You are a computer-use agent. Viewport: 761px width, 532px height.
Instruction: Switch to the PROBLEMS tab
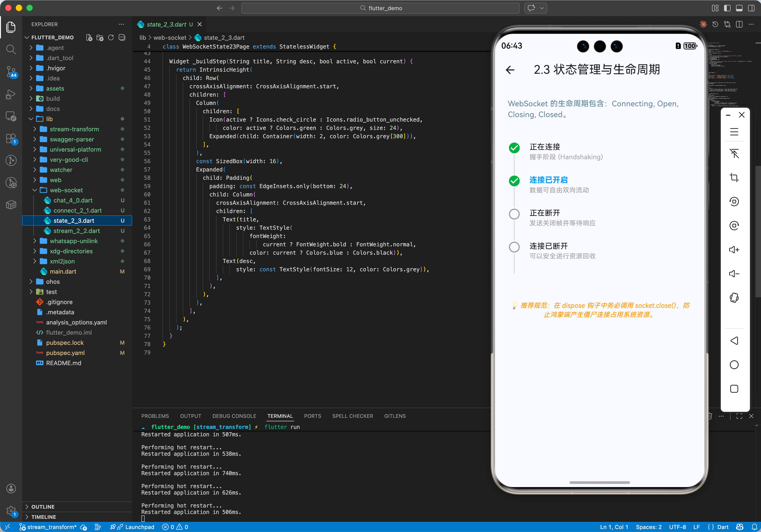pos(155,416)
